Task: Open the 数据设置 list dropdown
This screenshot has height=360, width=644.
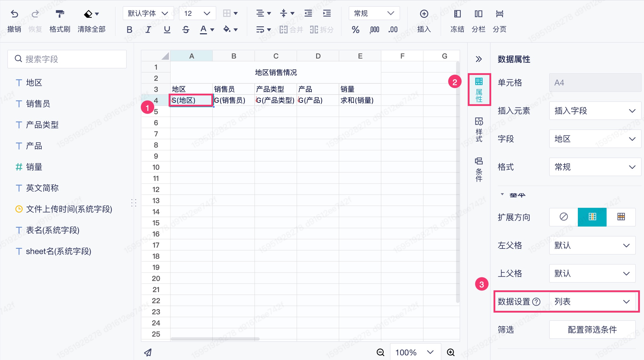Action: pyautogui.click(x=592, y=301)
